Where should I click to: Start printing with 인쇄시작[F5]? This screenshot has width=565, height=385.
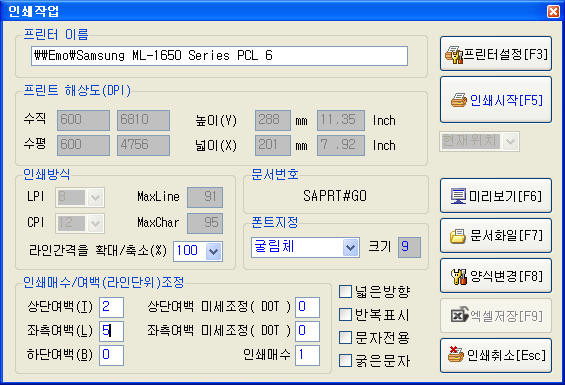tap(496, 100)
